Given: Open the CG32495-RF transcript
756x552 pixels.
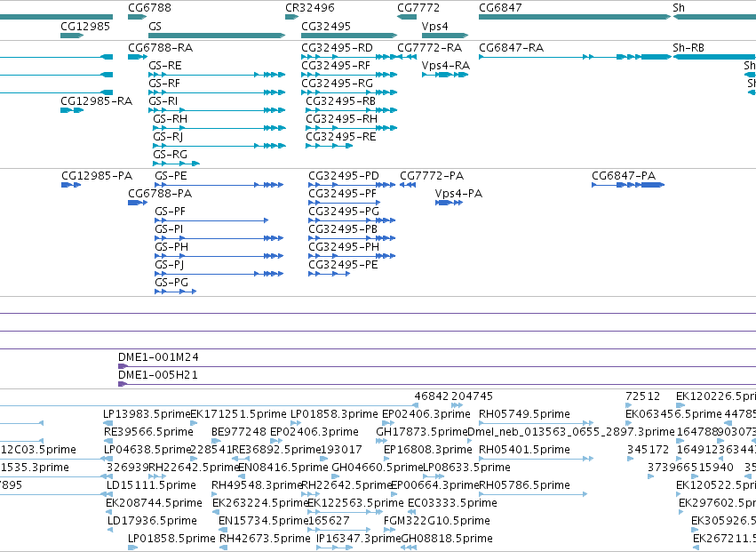Looking at the screenshot, I should (349, 75).
